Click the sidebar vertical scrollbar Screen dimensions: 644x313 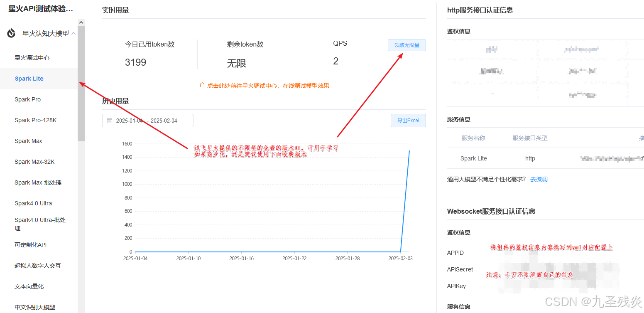click(81, 83)
